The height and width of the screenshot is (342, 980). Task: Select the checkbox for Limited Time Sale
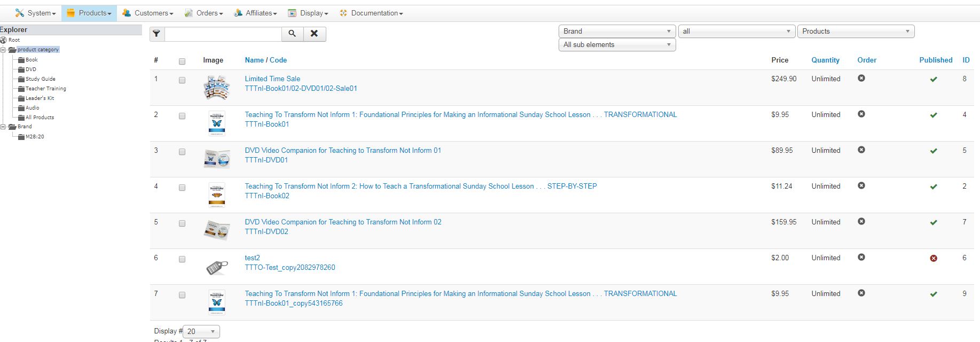coord(182,80)
